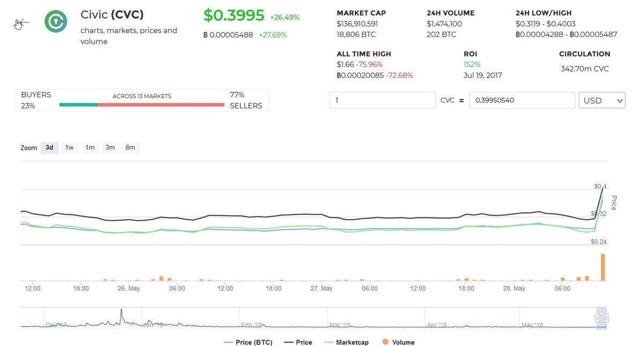This screenshot has height=346, width=644.
Task: Click the tallest orange volume bar
Action: [603, 267]
